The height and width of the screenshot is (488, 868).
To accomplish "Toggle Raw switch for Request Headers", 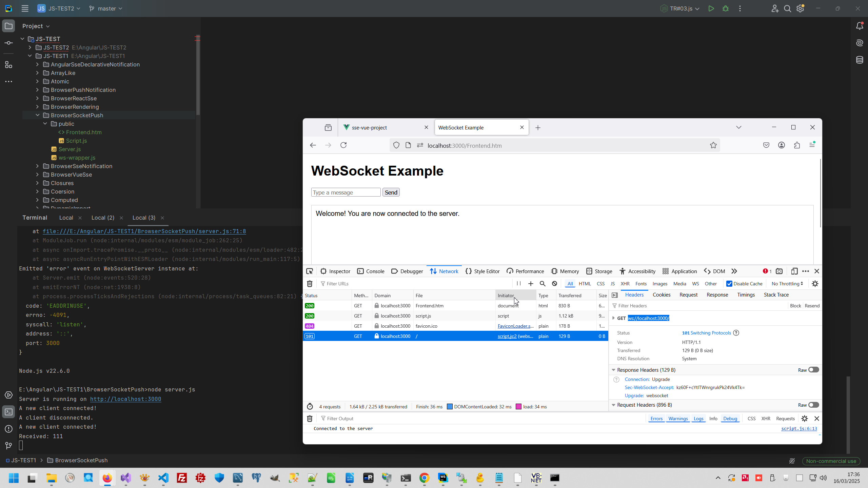I will (813, 405).
